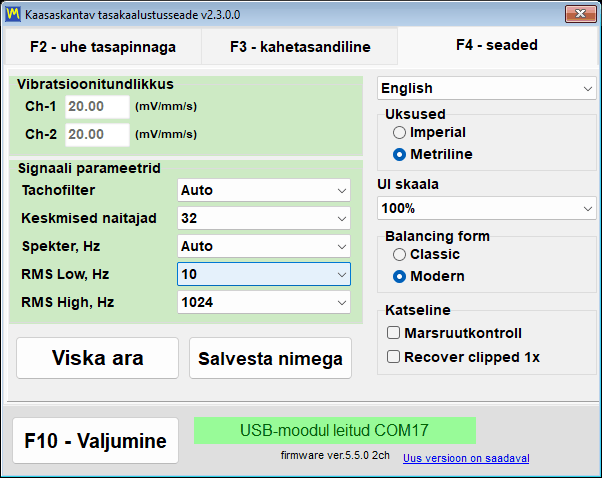602x478 pixels.
Task: Open the English language dropdown
Action: [486, 88]
